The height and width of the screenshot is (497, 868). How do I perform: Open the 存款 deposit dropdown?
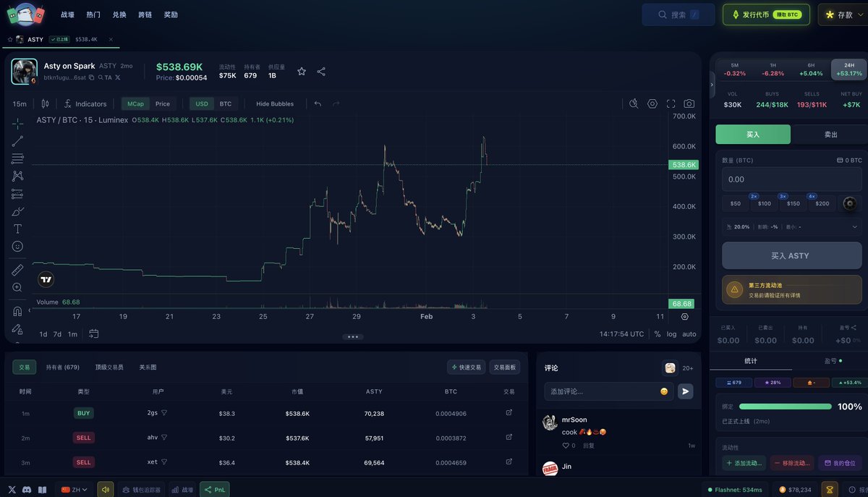(x=845, y=14)
